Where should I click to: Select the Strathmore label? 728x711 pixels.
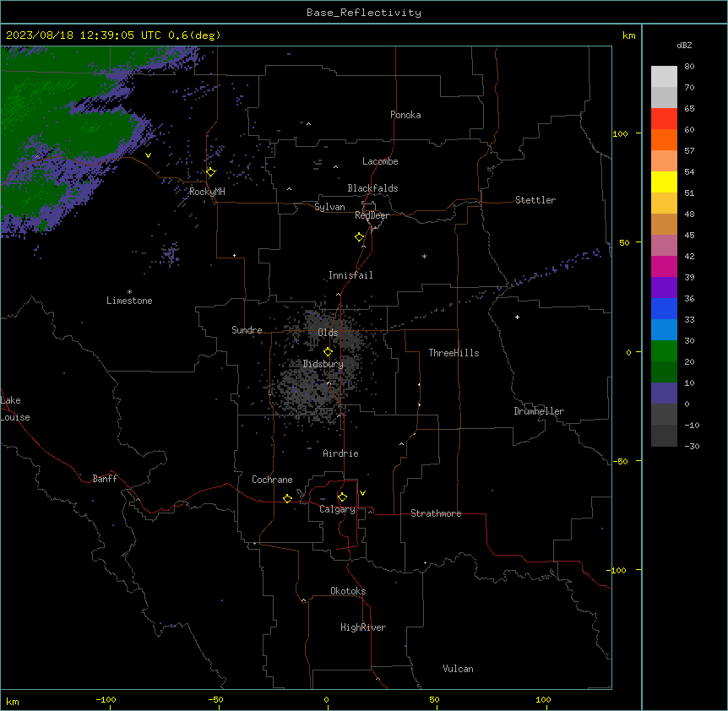[436, 513]
